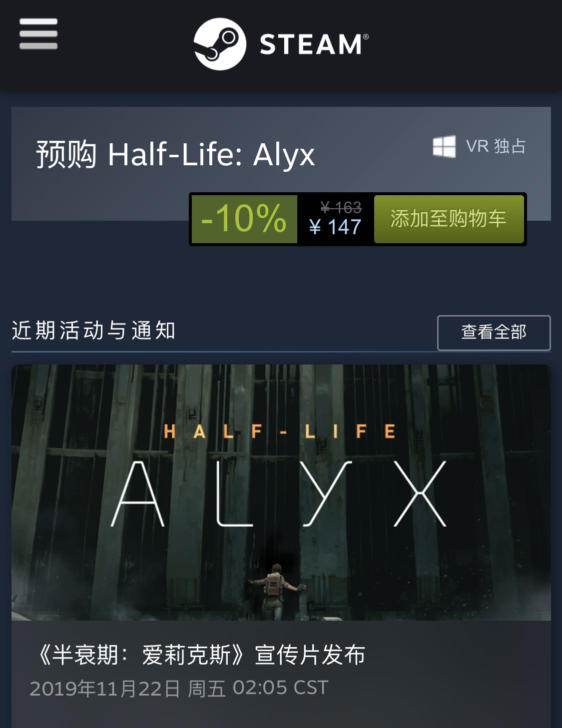Click the Windows platform icon

(444, 146)
